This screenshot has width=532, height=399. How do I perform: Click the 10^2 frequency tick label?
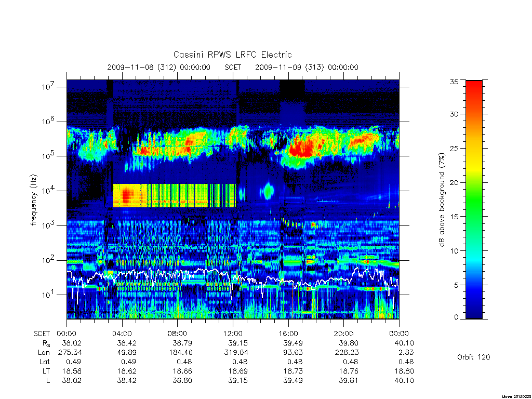[x=49, y=260]
